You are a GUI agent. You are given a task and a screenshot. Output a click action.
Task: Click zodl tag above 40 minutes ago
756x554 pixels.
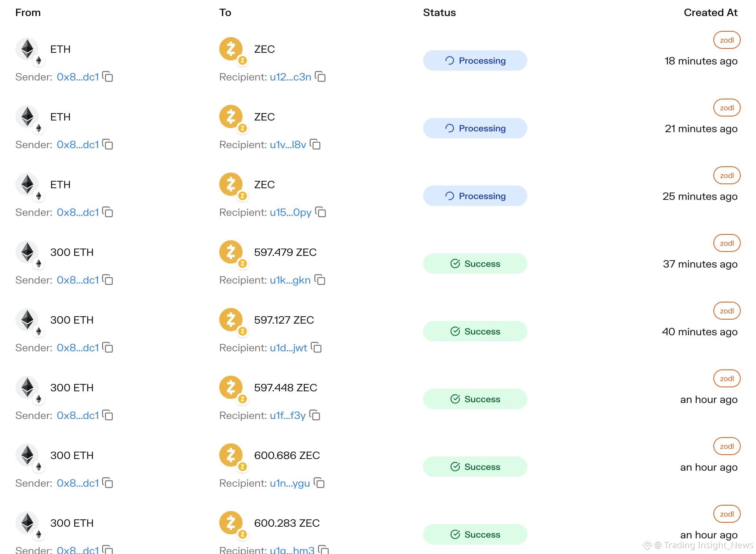click(x=727, y=311)
